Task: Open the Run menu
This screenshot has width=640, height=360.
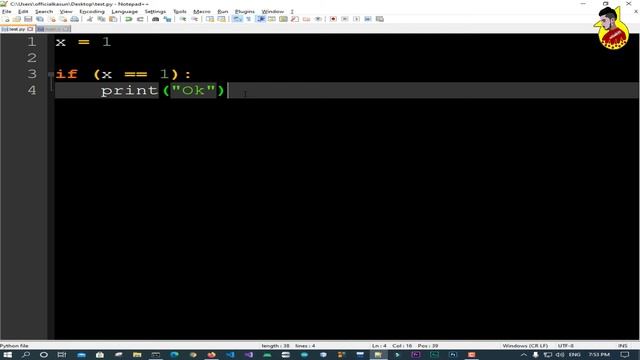Action: tap(223, 11)
